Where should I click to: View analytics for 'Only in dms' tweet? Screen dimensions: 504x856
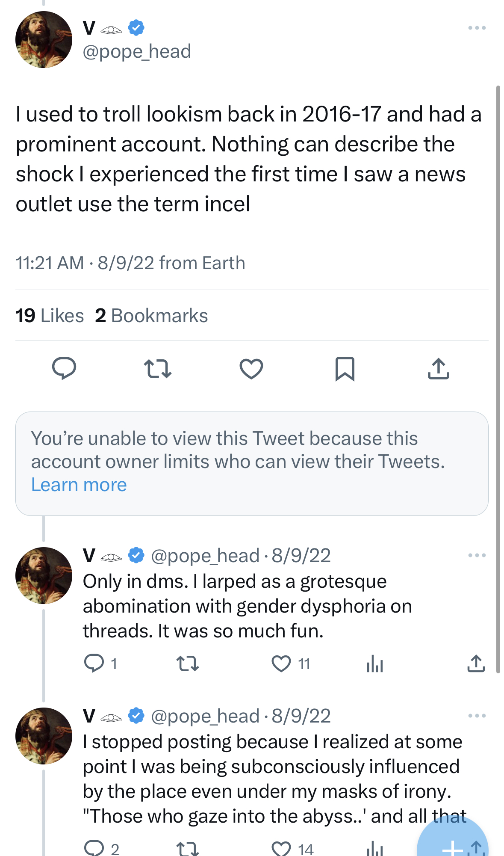tap(375, 663)
